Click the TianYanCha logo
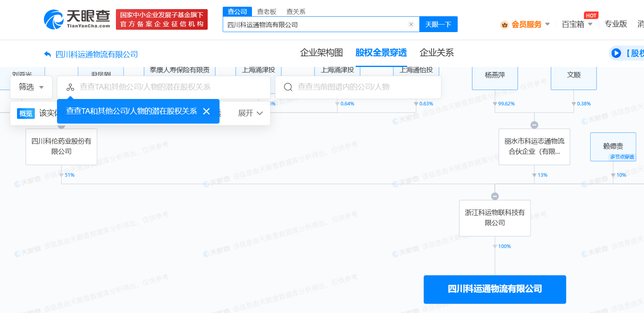Viewport: 644px width, 313px height. 77,19
